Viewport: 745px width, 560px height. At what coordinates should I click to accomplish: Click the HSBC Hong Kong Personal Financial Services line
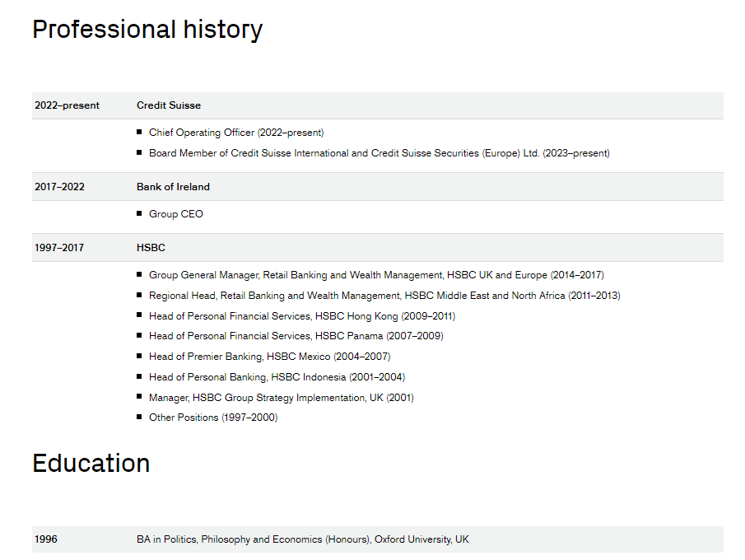pyautogui.click(x=302, y=316)
